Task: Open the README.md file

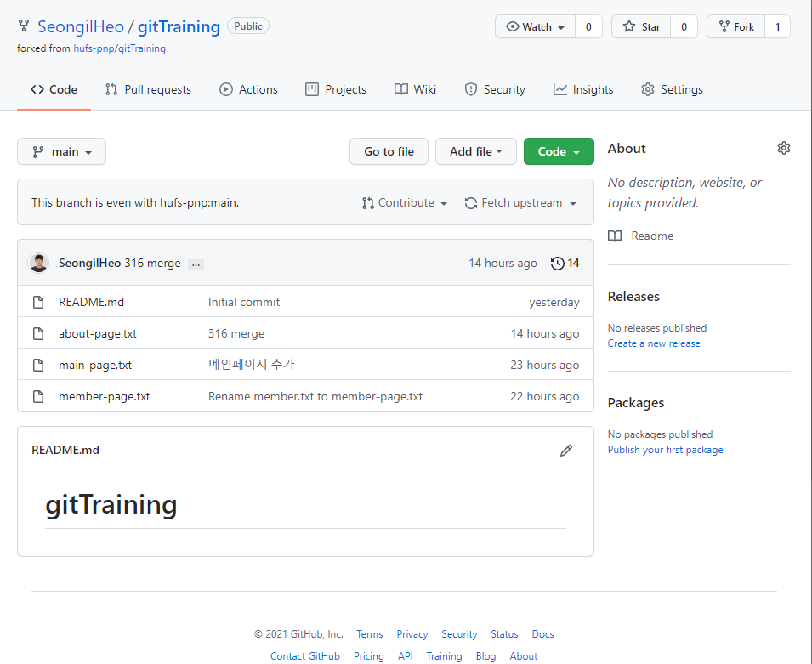Action: [91, 302]
